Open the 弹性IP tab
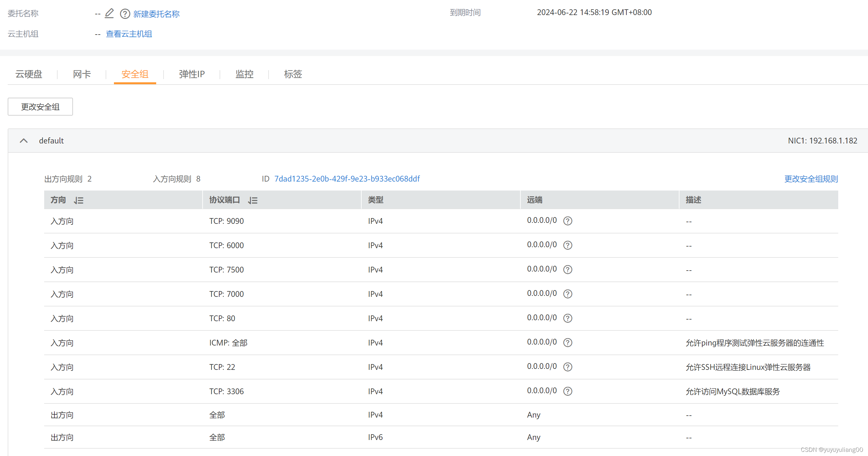The height and width of the screenshot is (456, 868). [192, 74]
